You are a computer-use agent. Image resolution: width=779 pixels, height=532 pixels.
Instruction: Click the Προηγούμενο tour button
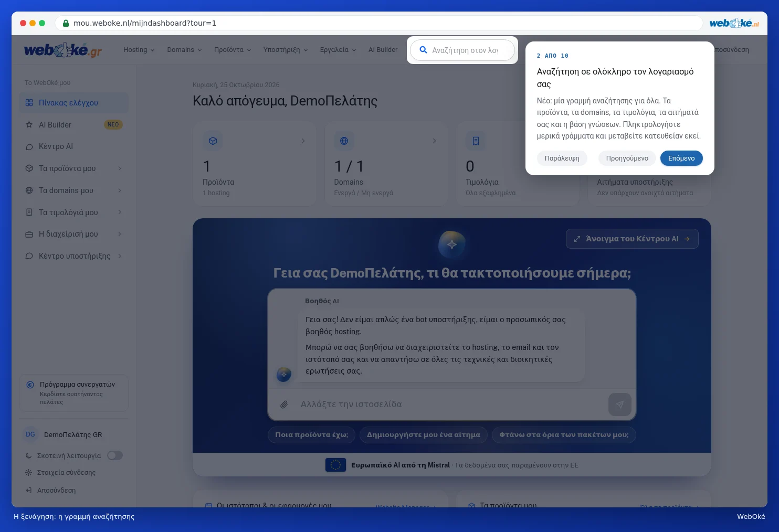[627, 158]
